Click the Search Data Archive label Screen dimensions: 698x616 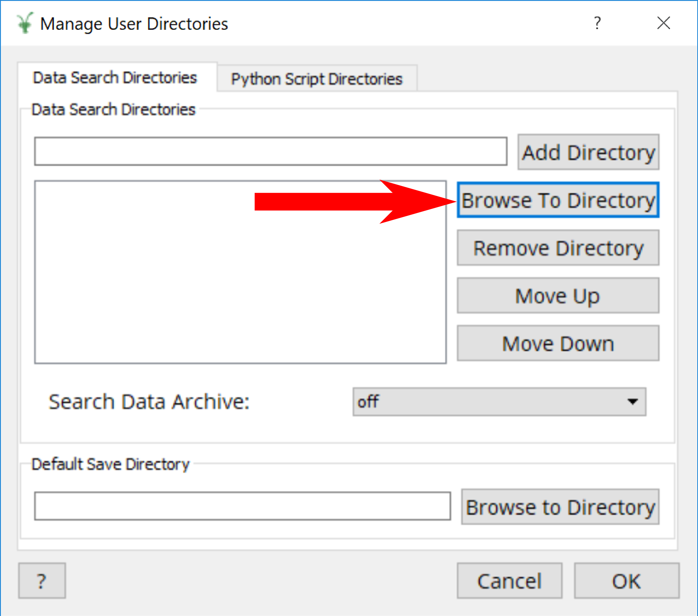pyautogui.click(x=149, y=402)
